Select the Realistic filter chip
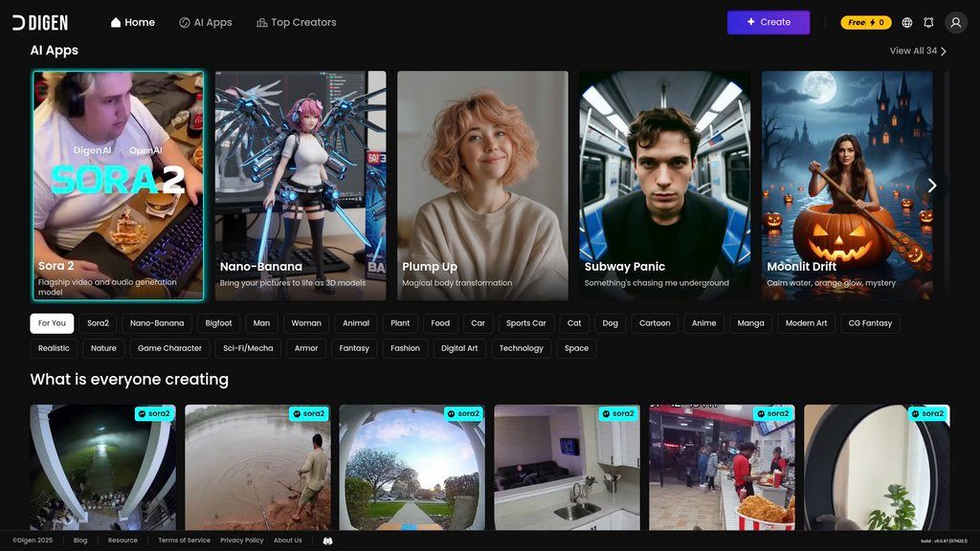Image resolution: width=980 pixels, height=551 pixels. pos(54,348)
